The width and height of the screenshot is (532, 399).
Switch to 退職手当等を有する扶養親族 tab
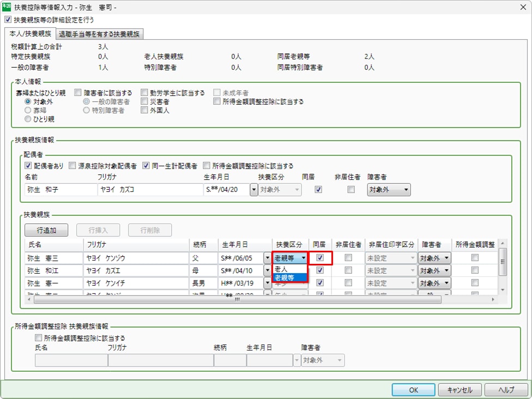99,34
